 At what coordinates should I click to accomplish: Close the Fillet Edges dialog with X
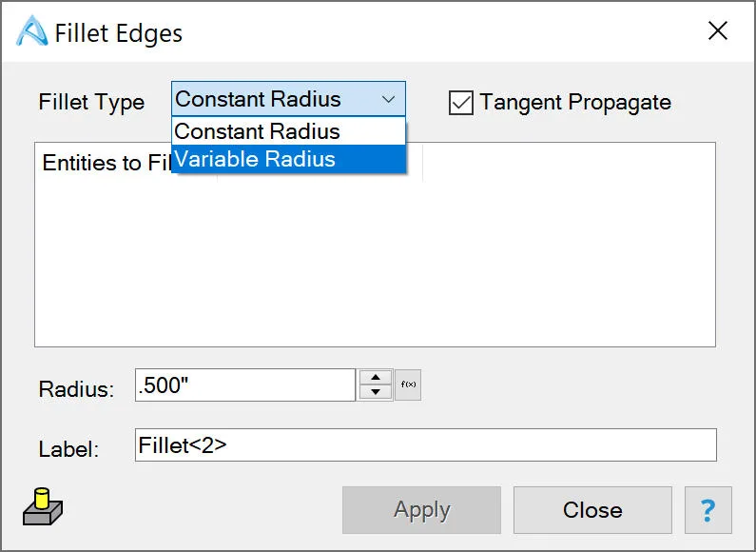718,30
